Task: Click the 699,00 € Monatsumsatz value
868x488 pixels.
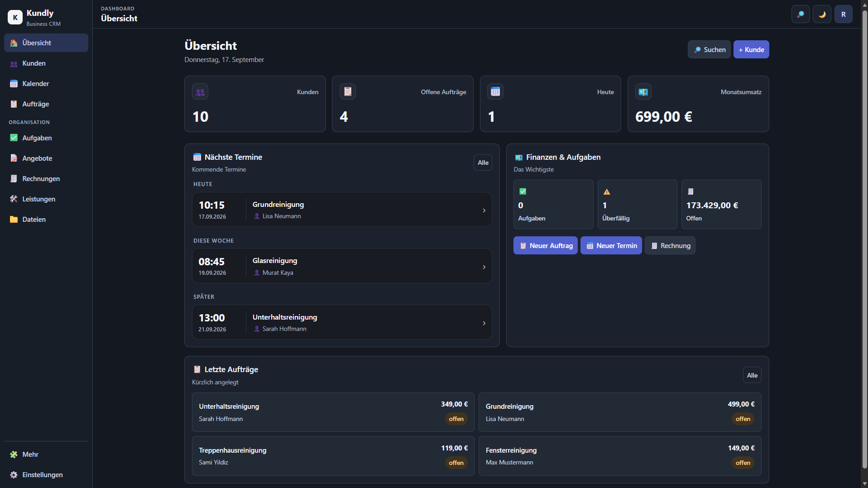Action: (x=663, y=117)
